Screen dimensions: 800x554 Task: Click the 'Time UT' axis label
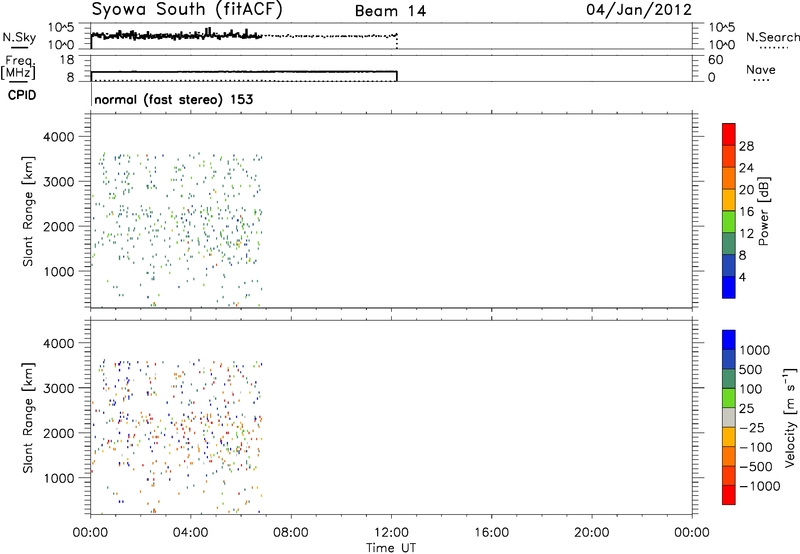click(x=391, y=548)
